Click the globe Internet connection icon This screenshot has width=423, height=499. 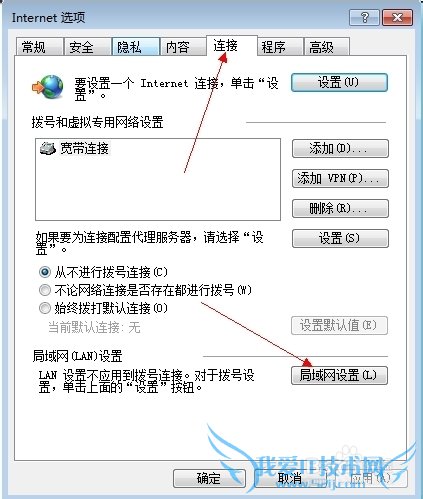coord(48,87)
